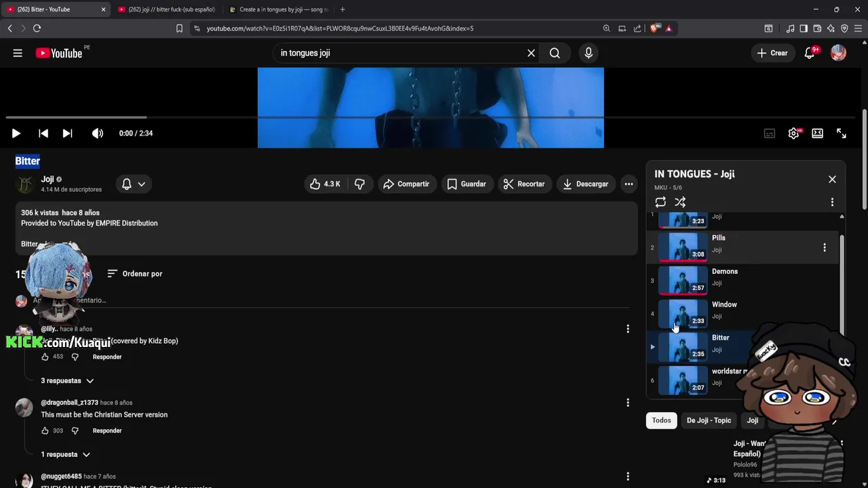This screenshot has width=868, height=488.
Task: Open options menu for @lily comment
Action: coord(628,329)
